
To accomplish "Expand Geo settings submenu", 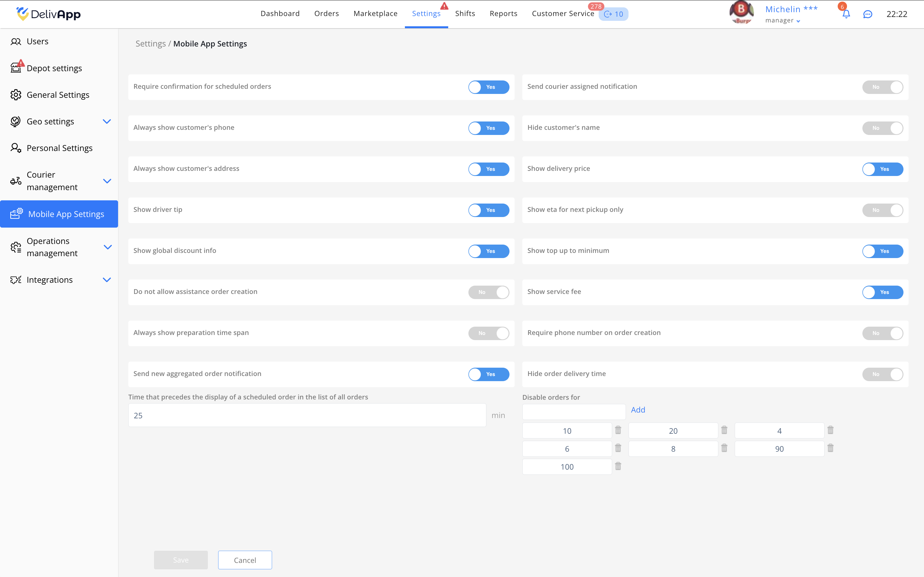I will point(107,121).
